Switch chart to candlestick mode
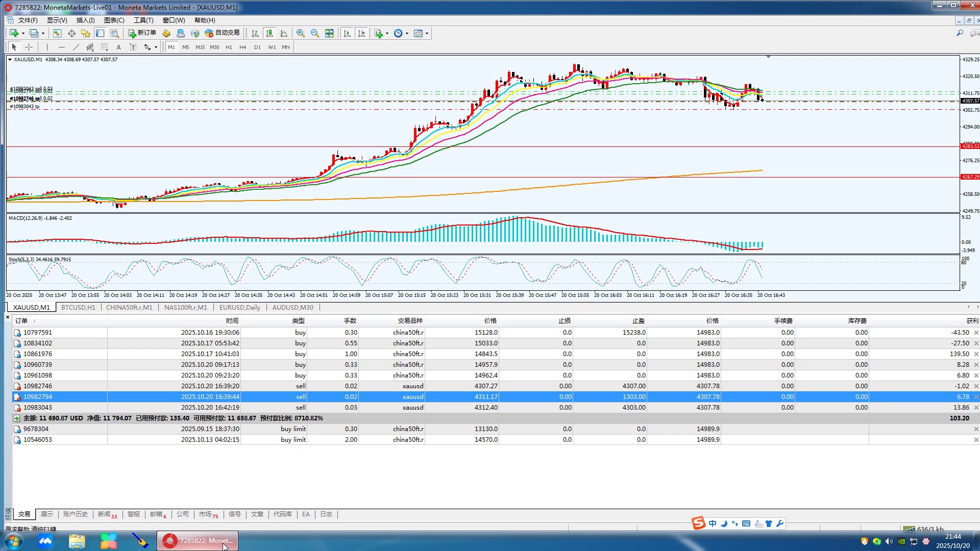The image size is (980, 551). [269, 33]
